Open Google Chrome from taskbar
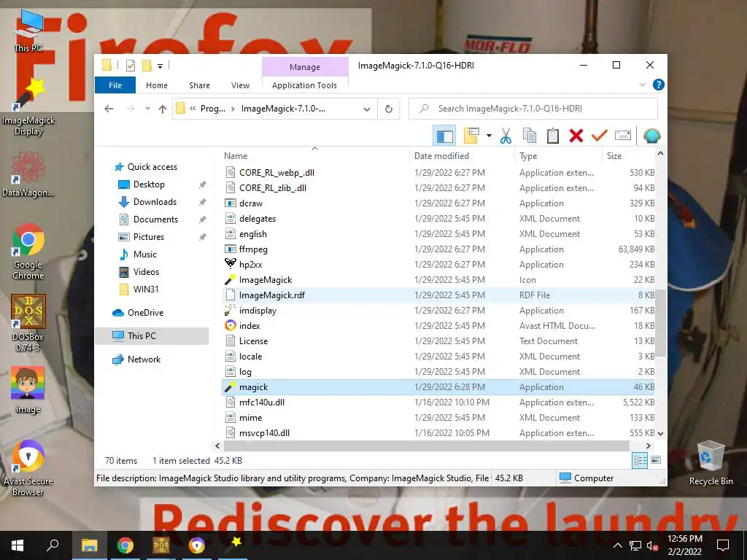 [125, 545]
